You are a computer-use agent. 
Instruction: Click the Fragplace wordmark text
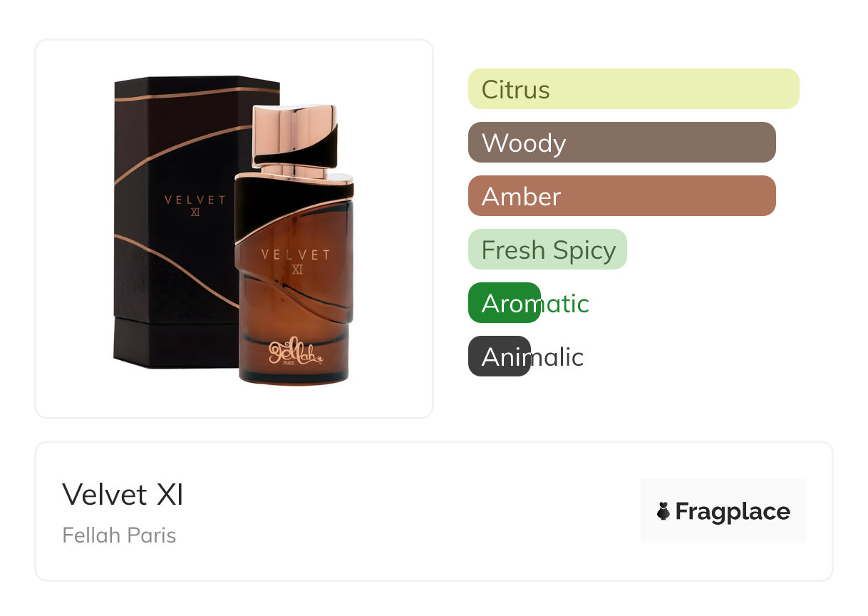click(733, 511)
